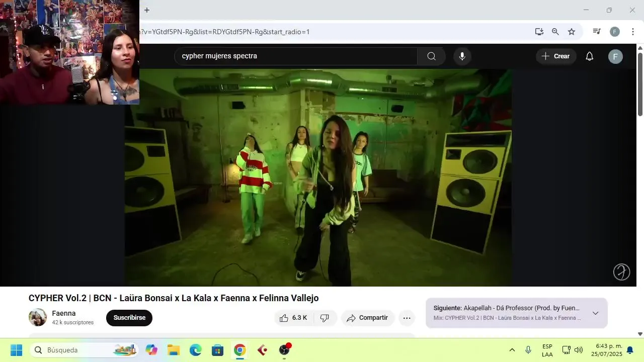Open a new browser tab with plus
644x362 pixels.
[147, 10]
